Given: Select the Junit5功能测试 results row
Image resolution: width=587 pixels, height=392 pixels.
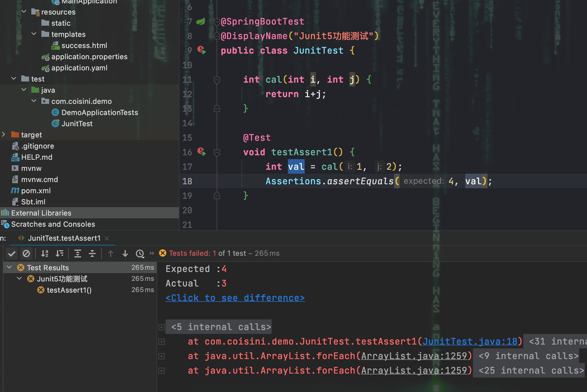Looking at the screenshot, I should [x=80, y=279].
